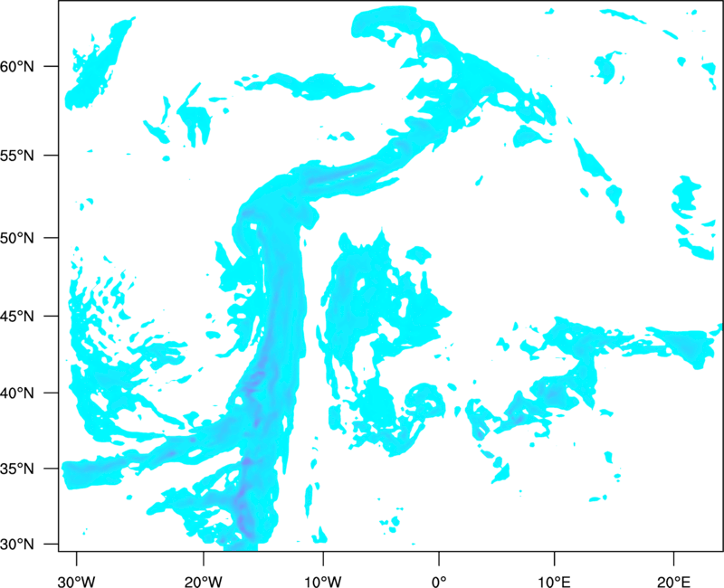Click the 60°N latitude label

(17, 66)
